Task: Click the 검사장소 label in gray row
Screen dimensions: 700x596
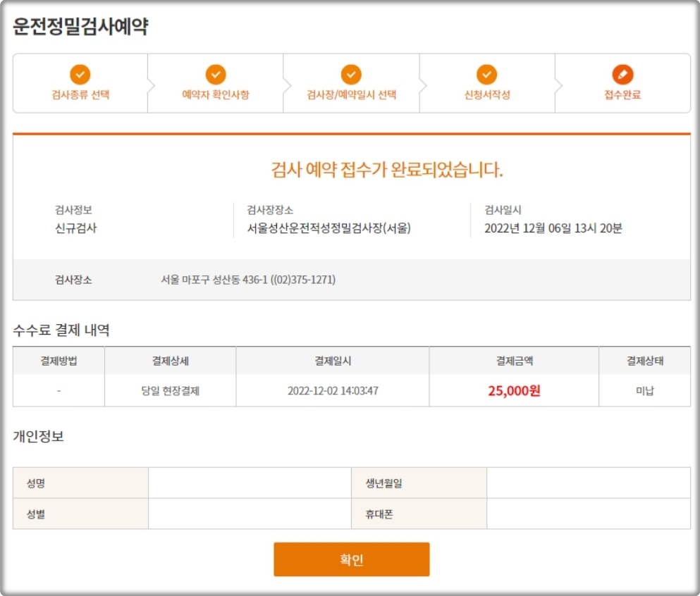Action: pos(73,280)
